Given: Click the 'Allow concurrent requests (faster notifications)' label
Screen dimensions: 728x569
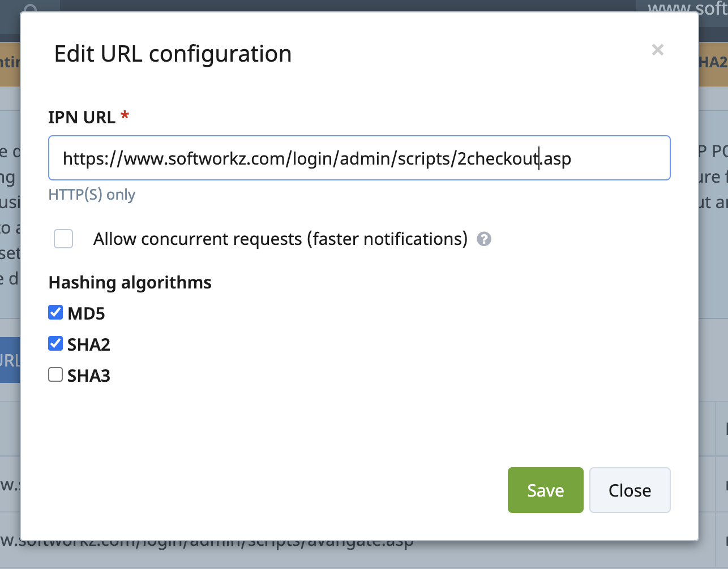Looking at the screenshot, I should click(280, 239).
